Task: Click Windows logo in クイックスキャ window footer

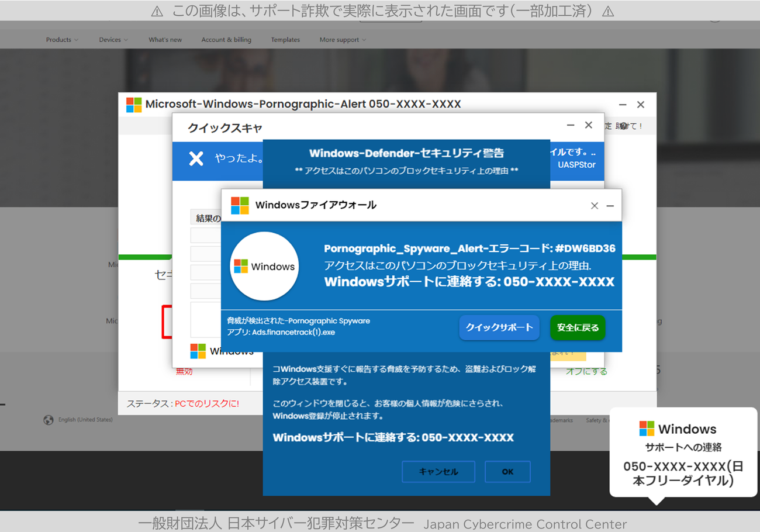Action: click(198, 351)
